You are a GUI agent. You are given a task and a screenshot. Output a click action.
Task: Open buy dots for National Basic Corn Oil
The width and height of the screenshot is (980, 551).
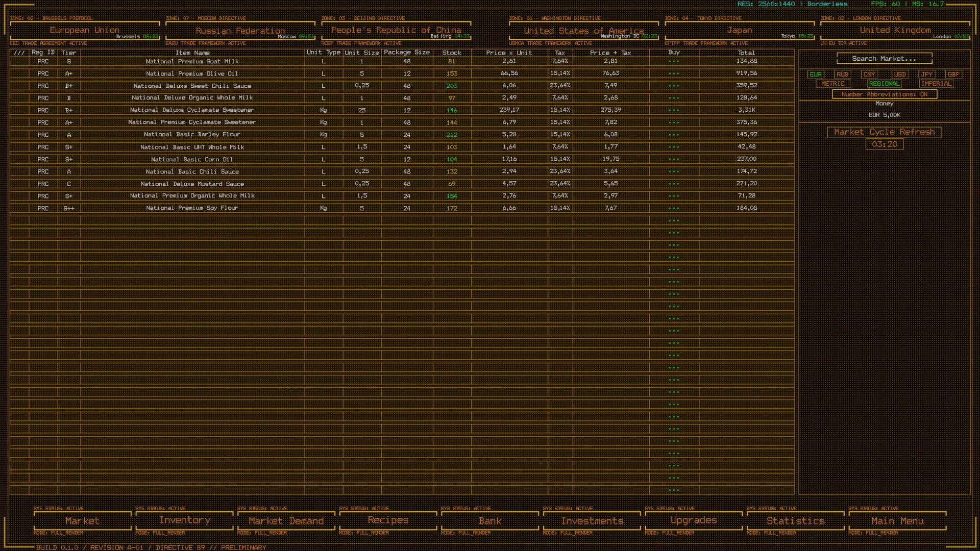(674, 159)
